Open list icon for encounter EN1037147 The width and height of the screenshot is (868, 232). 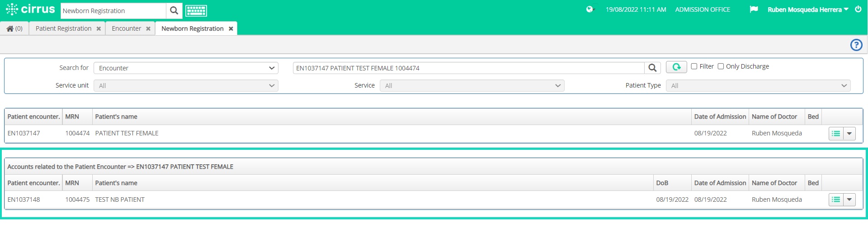(836, 134)
